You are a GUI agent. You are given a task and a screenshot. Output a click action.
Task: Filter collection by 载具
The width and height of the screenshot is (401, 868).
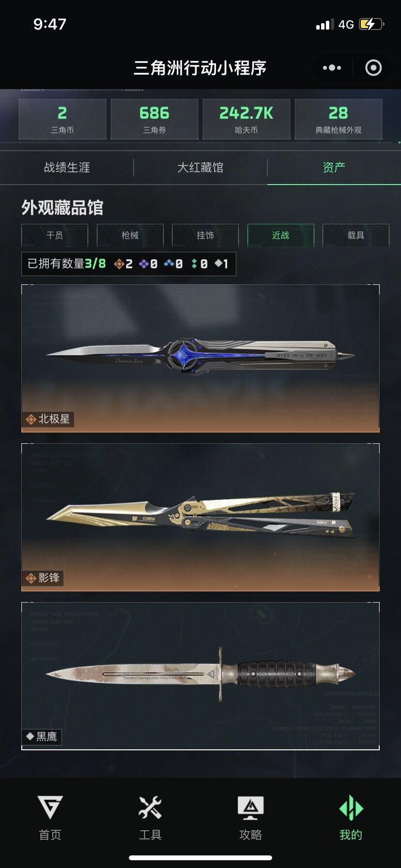356,235
